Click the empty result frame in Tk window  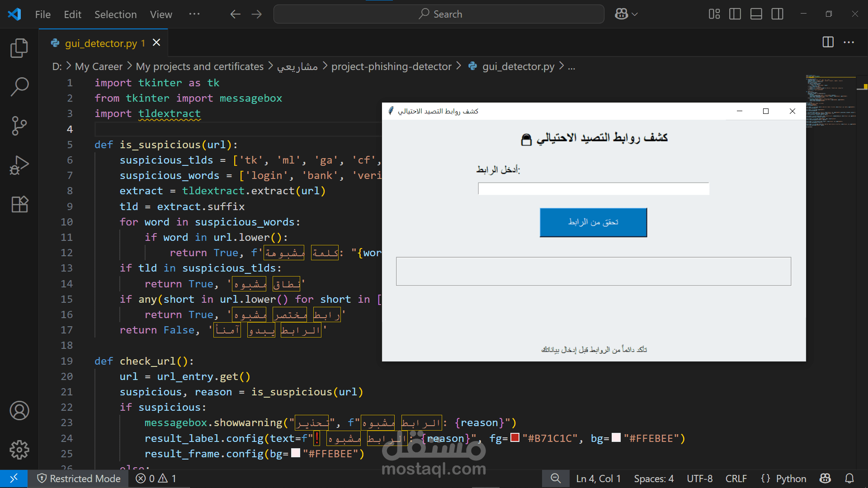pos(594,272)
